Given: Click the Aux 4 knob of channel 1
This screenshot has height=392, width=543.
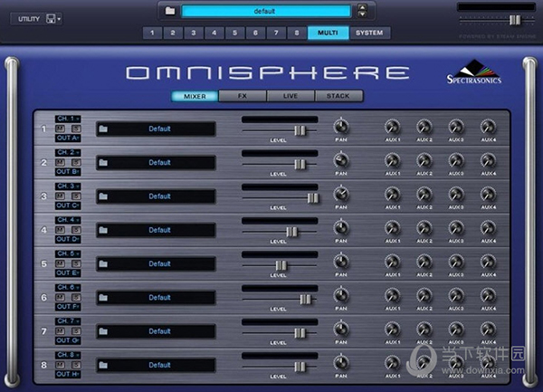Looking at the screenshot, I should tap(488, 127).
